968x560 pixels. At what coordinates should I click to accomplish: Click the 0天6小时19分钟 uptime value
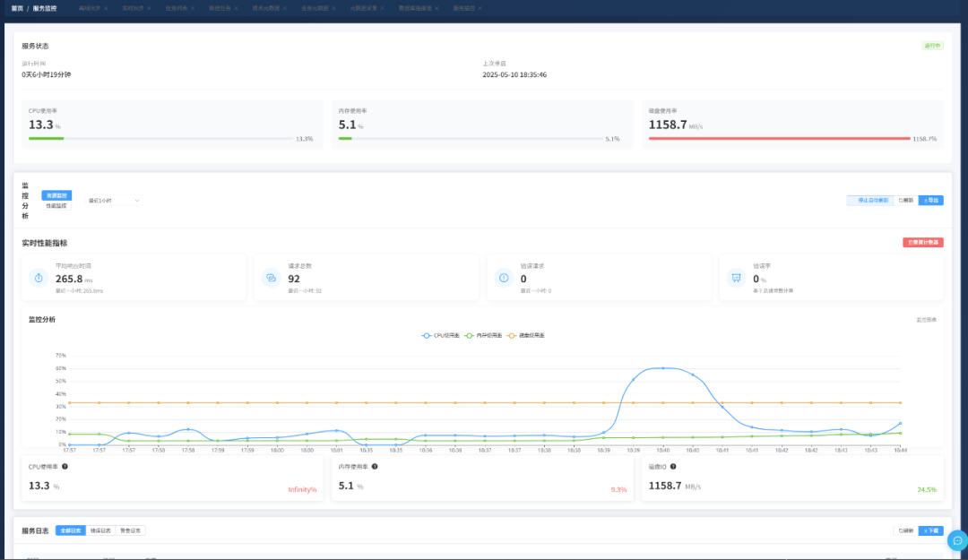pyautogui.click(x=47, y=74)
